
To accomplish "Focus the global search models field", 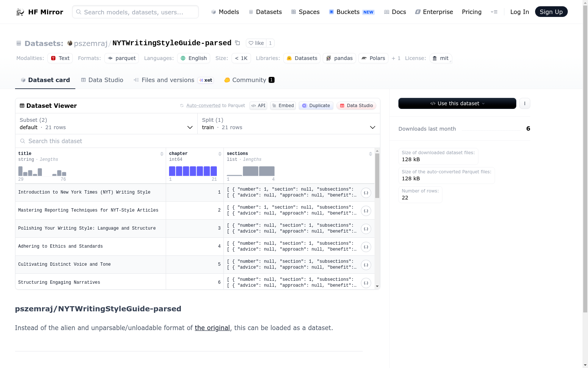I will [135, 12].
